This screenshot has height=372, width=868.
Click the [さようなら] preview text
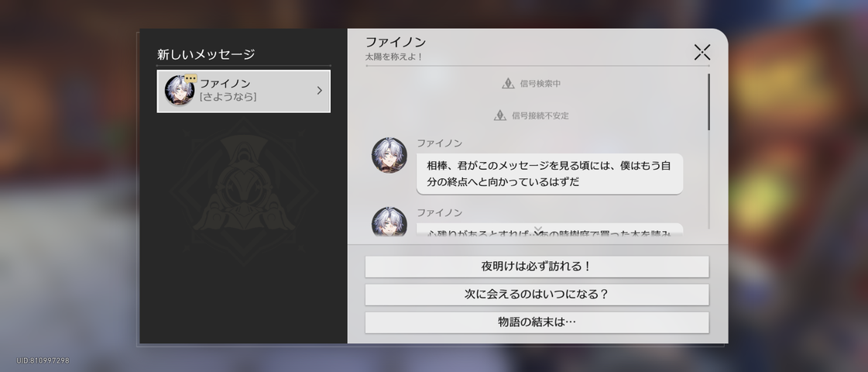228,97
